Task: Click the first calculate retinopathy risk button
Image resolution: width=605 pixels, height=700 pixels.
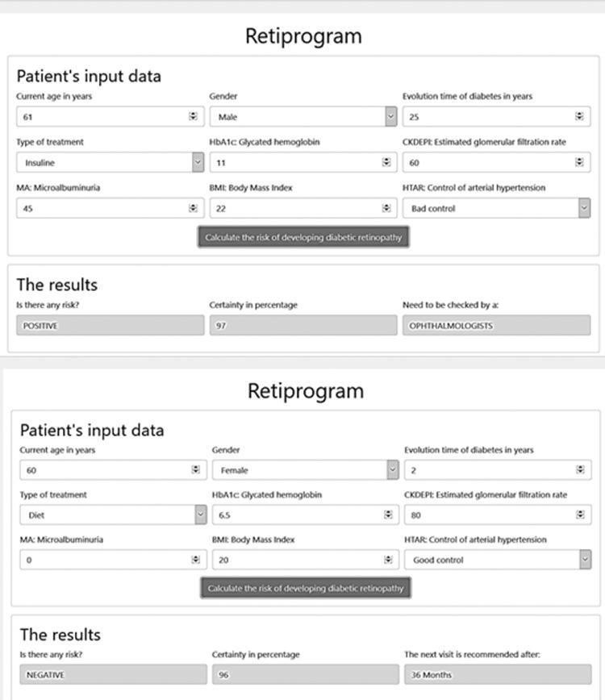Action: (302, 237)
